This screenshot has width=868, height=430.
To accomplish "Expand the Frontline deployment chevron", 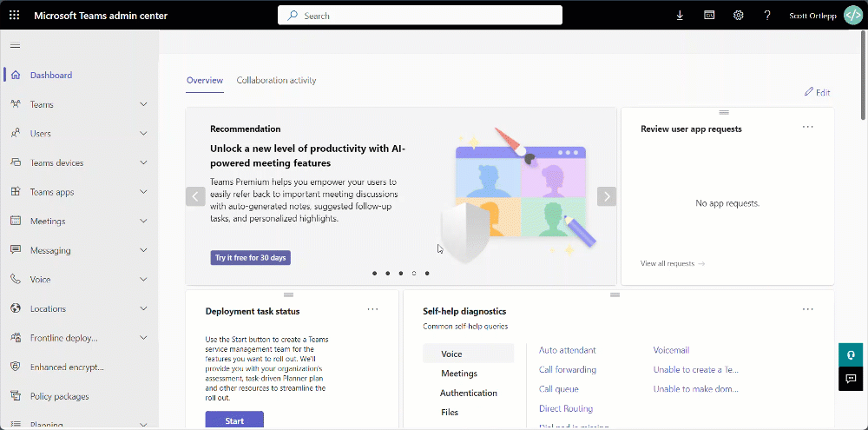I will [143, 338].
